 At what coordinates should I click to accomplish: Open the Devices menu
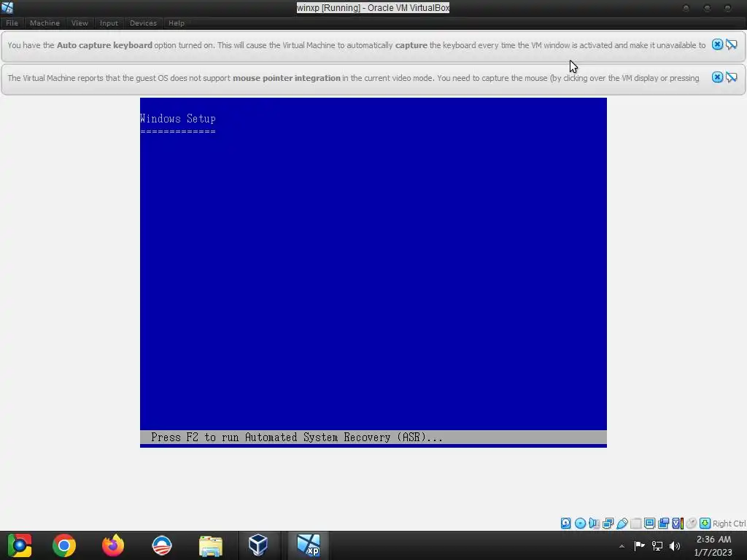143,23
